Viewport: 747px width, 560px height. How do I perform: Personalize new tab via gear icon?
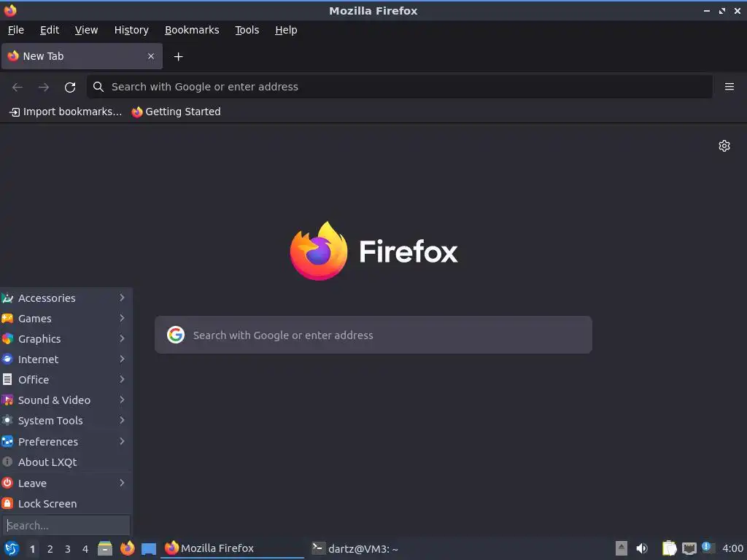(x=724, y=146)
